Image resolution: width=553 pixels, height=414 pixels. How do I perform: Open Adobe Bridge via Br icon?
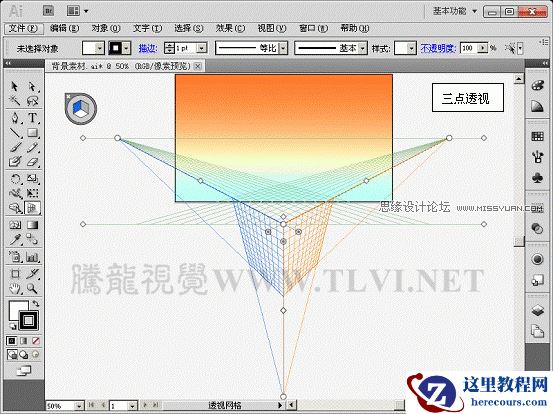(48, 11)
